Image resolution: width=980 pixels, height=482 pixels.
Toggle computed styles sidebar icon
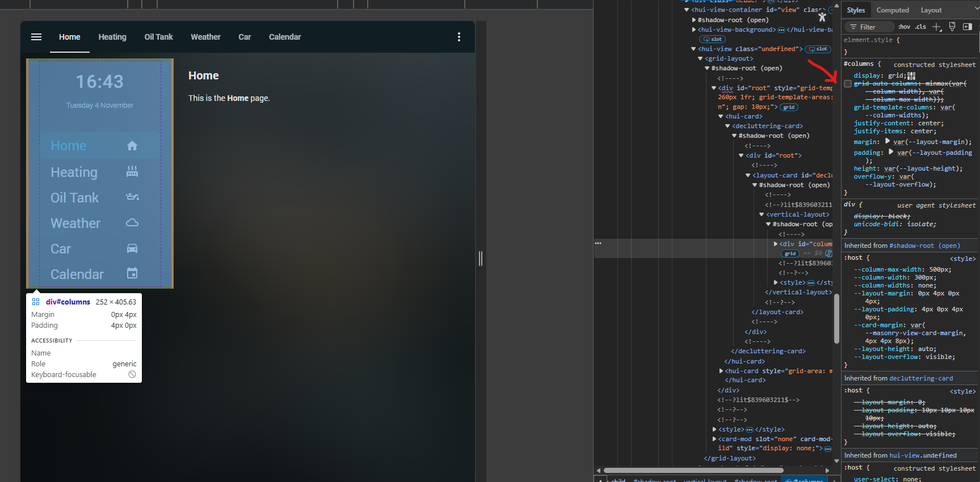[x=968, y=27]
